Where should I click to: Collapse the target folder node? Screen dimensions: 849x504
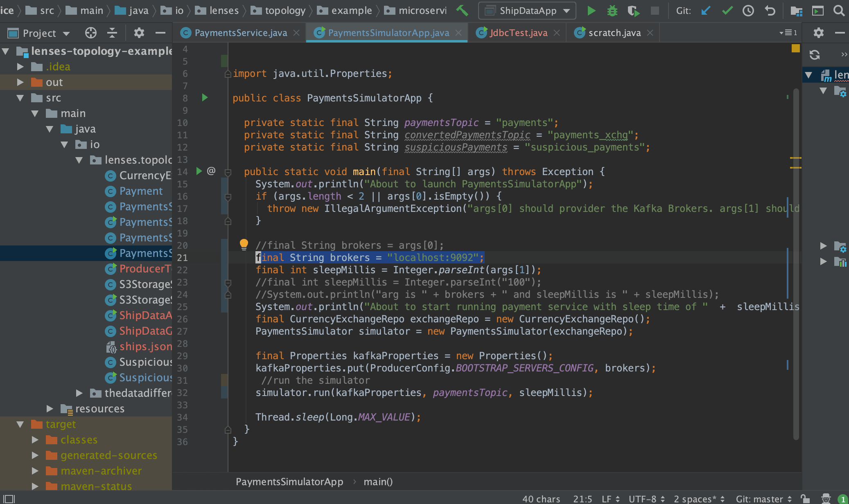point(20,424)
